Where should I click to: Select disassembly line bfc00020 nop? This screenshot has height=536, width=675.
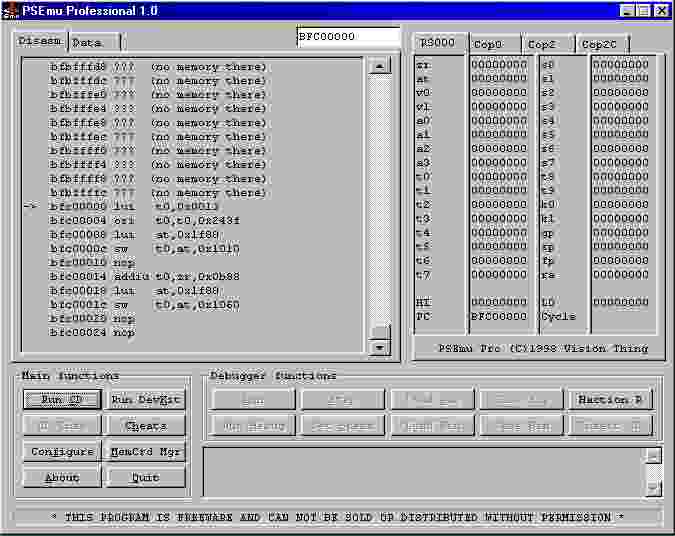point(92,319)
